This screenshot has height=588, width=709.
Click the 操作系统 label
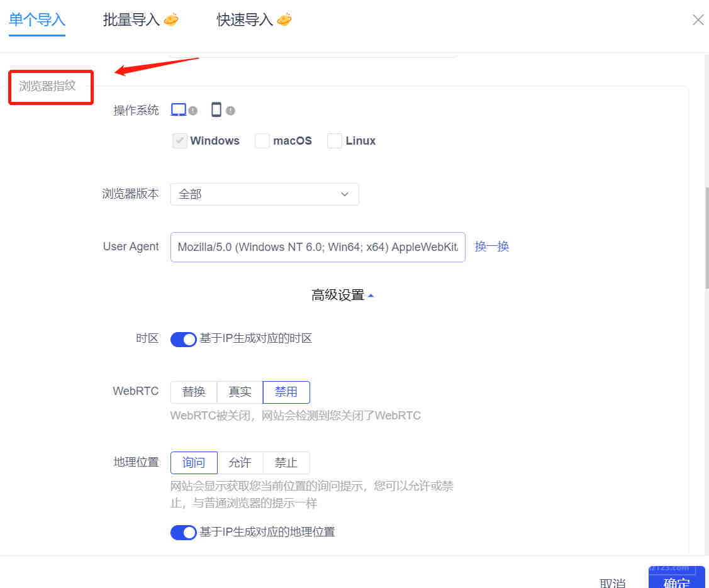[136, 110]
